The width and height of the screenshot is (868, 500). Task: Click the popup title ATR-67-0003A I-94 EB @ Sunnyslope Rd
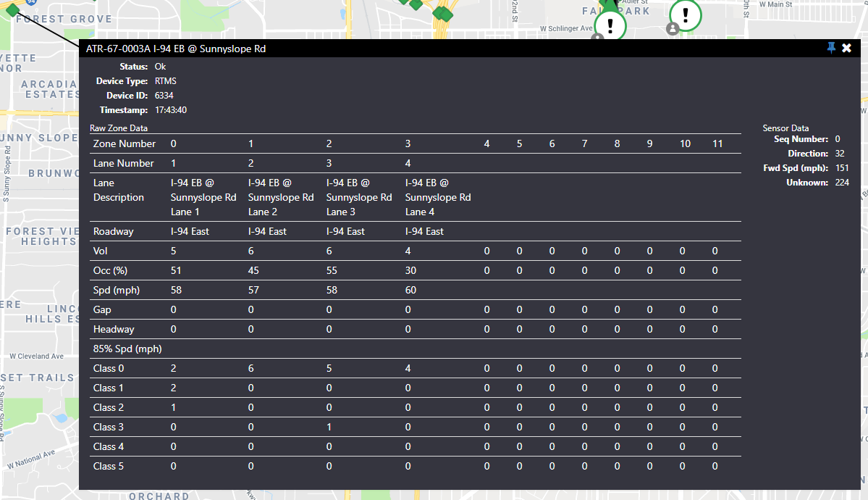[x=176, y=49]
